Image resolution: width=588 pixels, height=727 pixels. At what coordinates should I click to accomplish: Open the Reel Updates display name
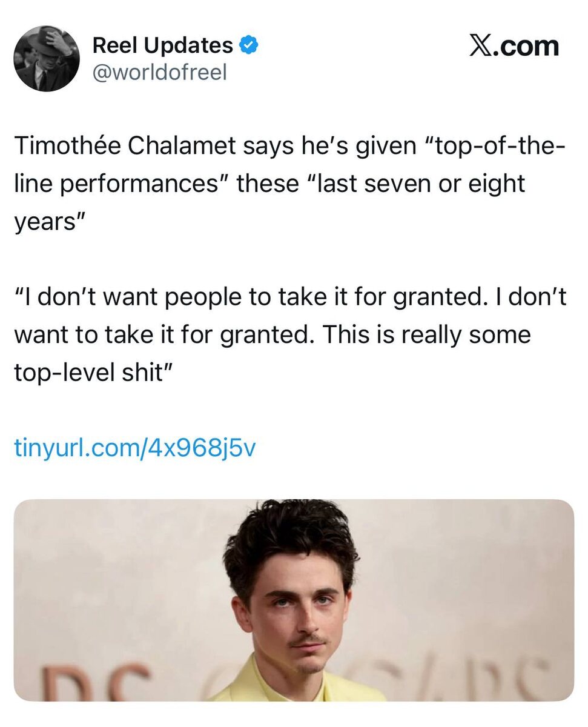162,45
